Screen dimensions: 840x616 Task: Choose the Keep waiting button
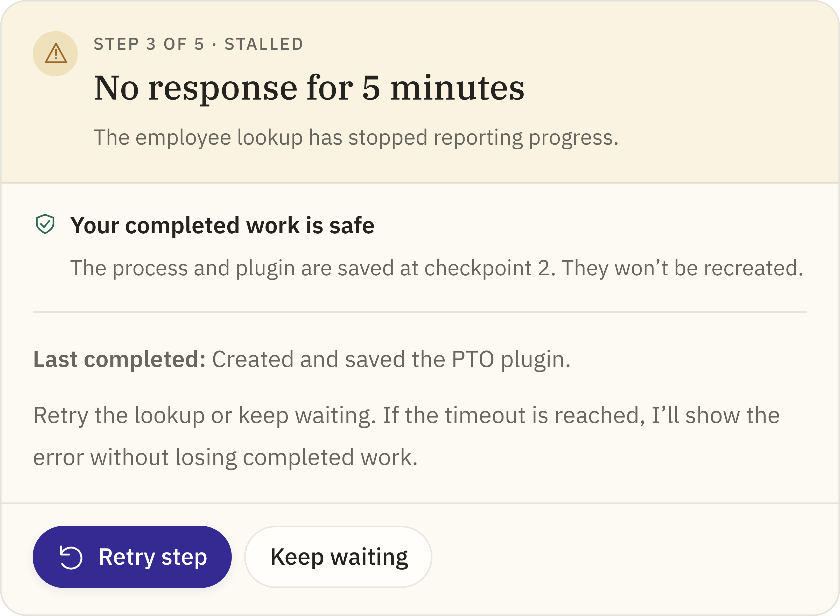338,557
